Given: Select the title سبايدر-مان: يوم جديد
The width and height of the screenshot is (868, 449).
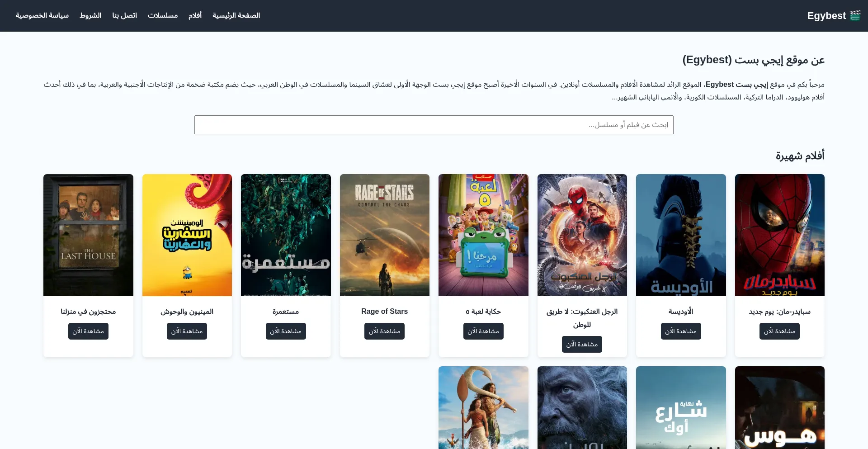Looking at the screenshot, I should click(780, 312).
